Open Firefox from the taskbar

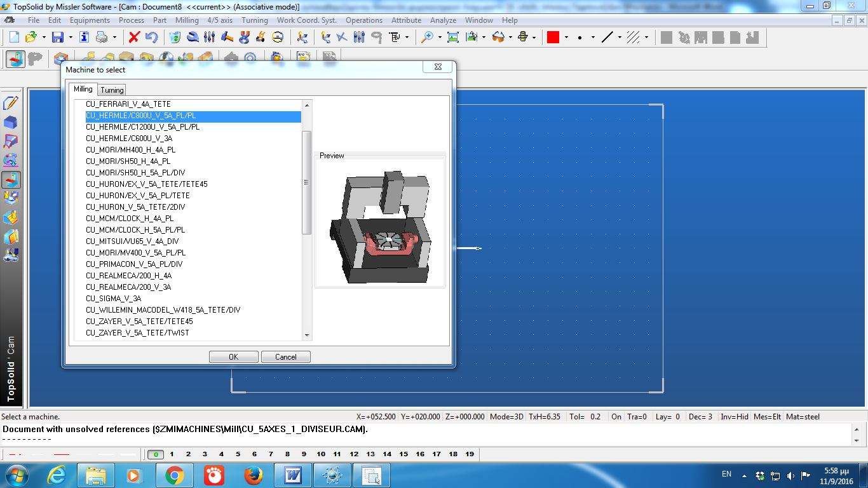tap(254, 475)
